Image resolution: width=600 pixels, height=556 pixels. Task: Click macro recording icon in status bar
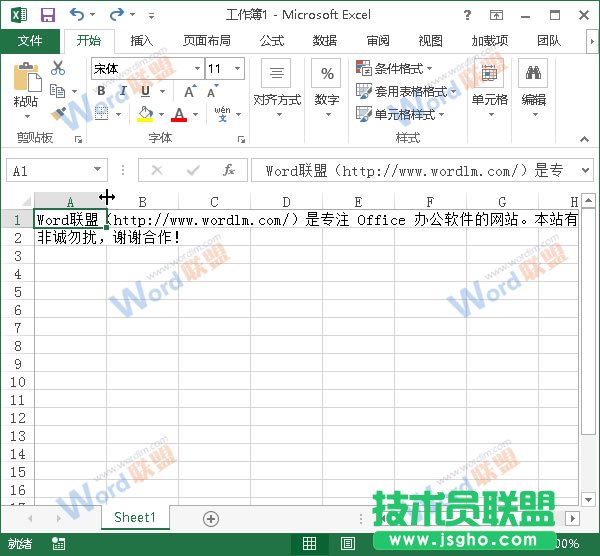[59, 543]
